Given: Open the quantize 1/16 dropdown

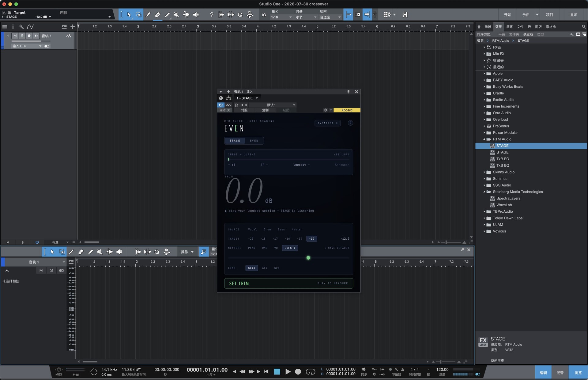Looking at the screenshot, I should click(281, 17).
